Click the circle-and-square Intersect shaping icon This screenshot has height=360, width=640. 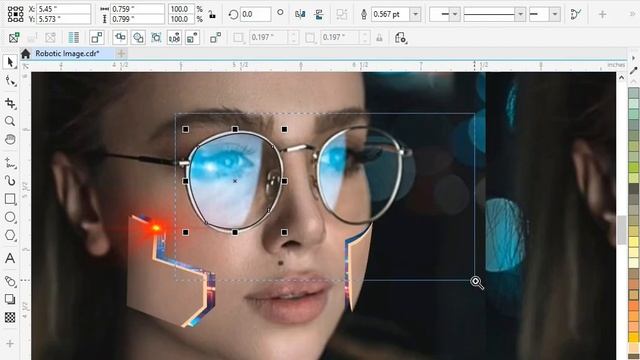pyautogui.click(x=138, y=38)
